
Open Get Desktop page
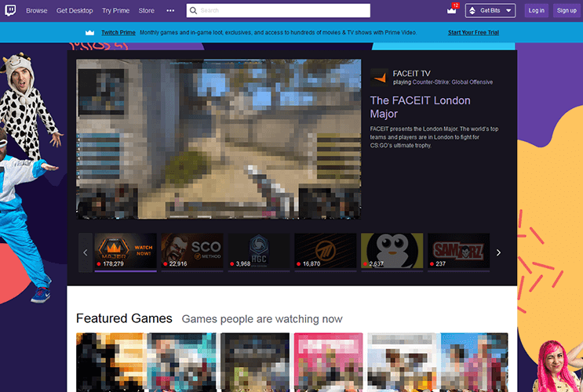[x=75, y=11]
